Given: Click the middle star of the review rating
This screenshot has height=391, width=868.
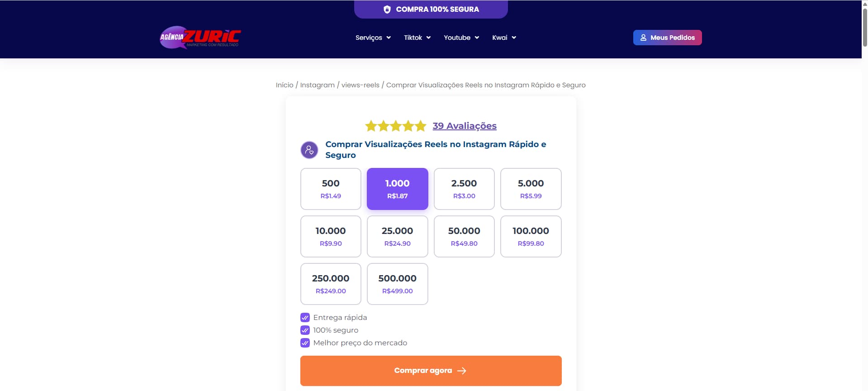Looking at the screenshot, I should [x=395, y=126].
